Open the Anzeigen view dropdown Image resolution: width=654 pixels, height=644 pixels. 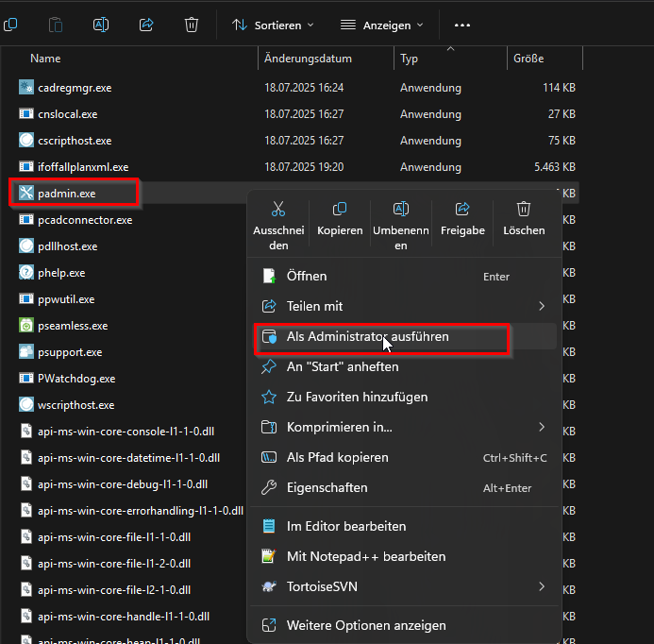click(x=382, y=25)
